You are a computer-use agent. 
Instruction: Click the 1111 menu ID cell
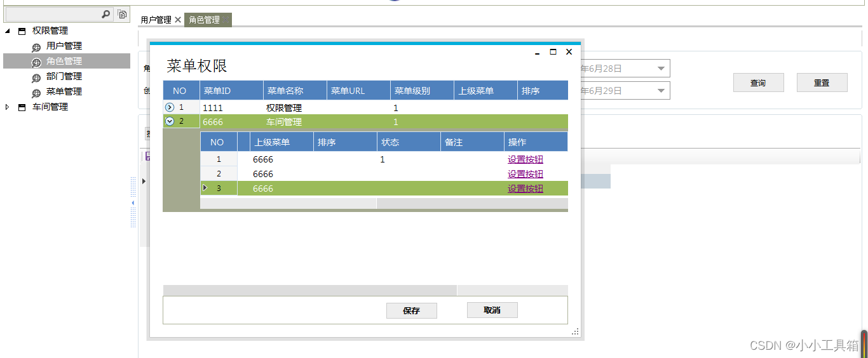tap(231, 108)
